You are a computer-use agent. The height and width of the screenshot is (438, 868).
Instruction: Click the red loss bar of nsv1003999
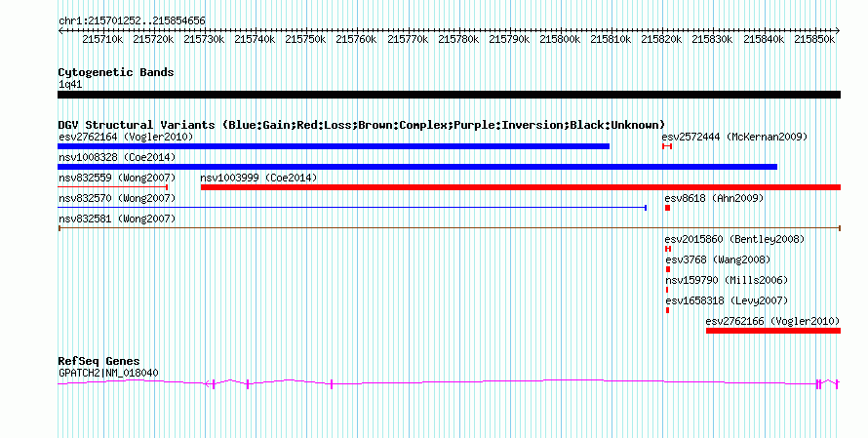[x=521, y=187]
